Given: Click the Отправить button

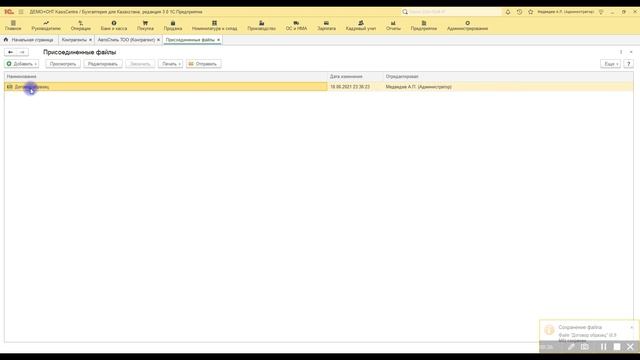Looking at the screenshot, I should (203, 64).
